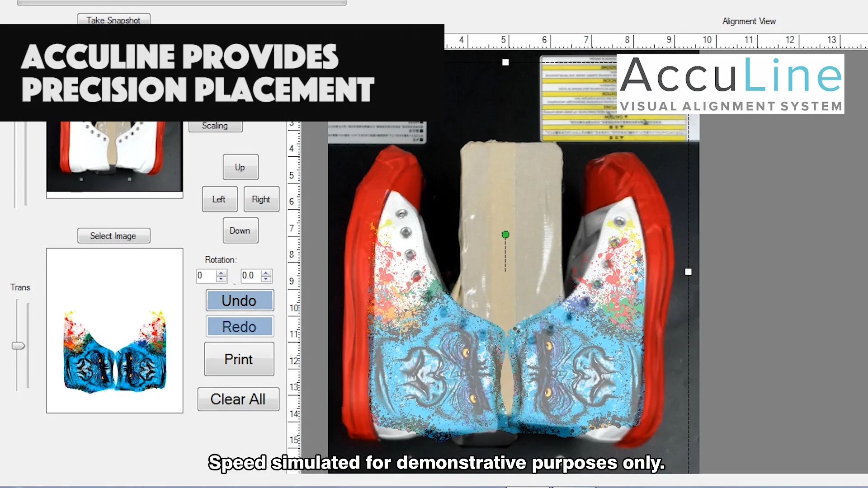868x488 pixels.
Task: Move the artwork Left
Action: pyautogui.click(x=219, y=199)
